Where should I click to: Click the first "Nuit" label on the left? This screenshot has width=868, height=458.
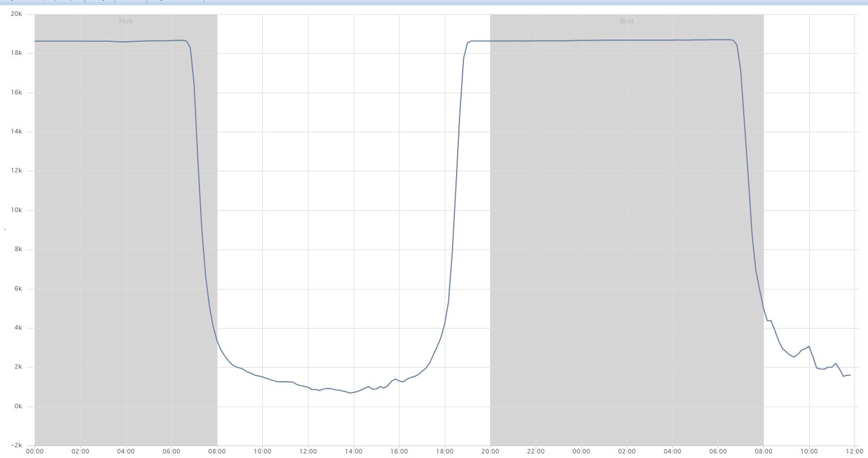125,21
